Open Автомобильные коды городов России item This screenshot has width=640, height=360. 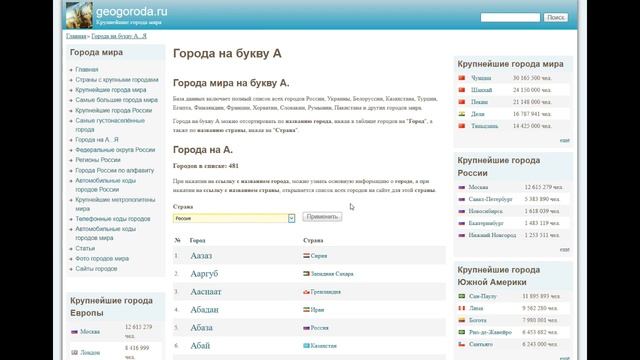[x=105, y=185]
